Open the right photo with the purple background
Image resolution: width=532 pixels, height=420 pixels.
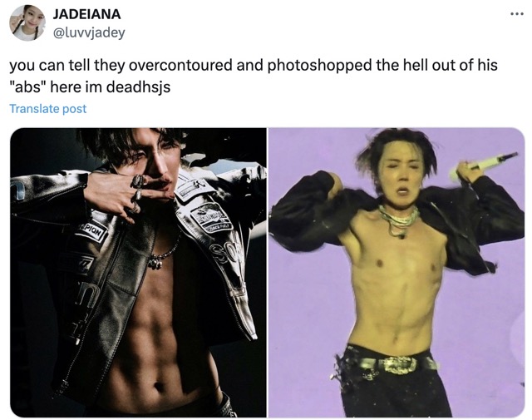(397, 273)
